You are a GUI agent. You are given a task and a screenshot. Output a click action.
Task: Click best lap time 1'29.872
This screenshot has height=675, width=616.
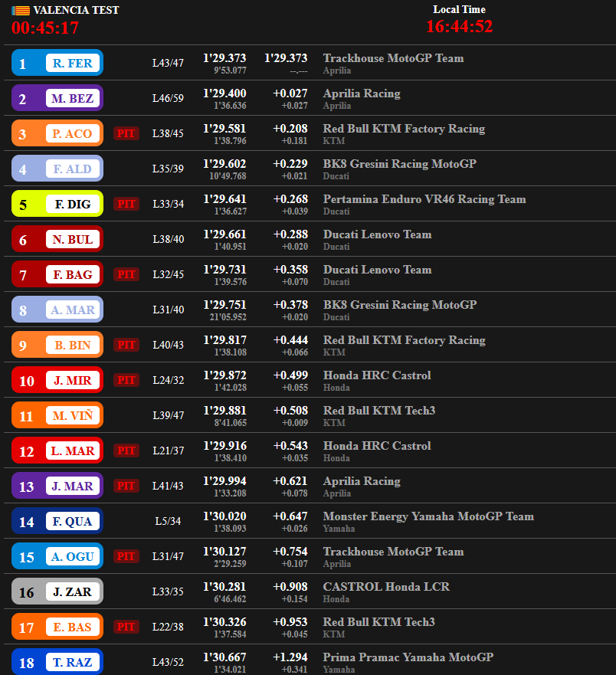coord(224,375)
